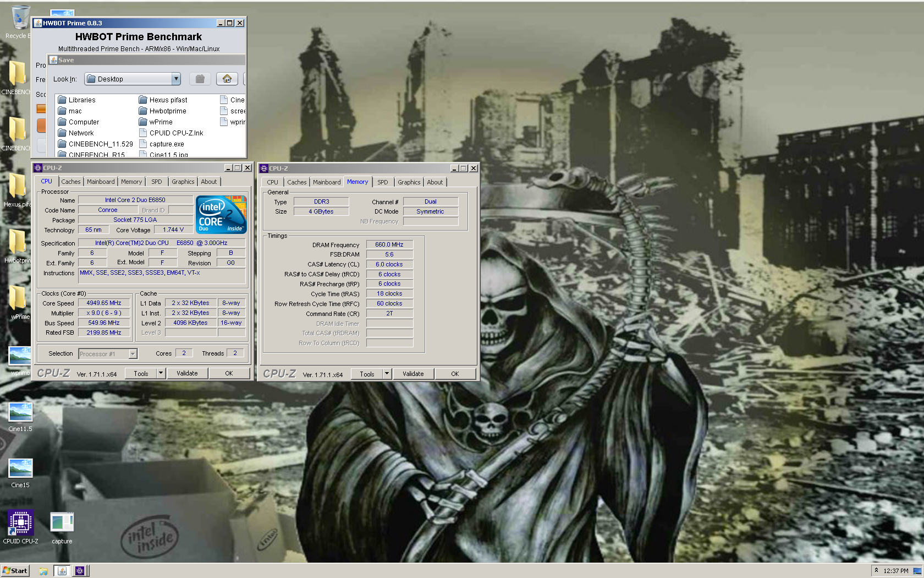Expand Tools arrow in left CPU-Z window
This screenshot has width=924, height=578.
[x=161, y=373]
